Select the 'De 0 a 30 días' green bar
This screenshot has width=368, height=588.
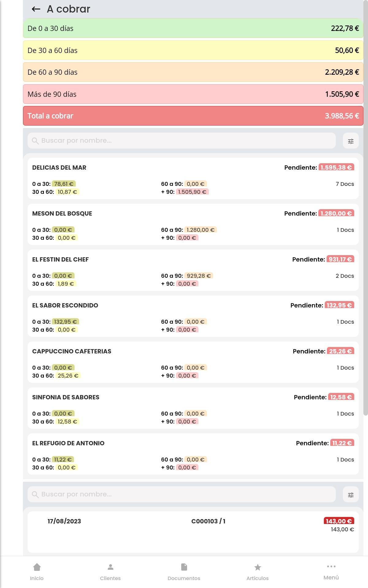click(193, 28)
